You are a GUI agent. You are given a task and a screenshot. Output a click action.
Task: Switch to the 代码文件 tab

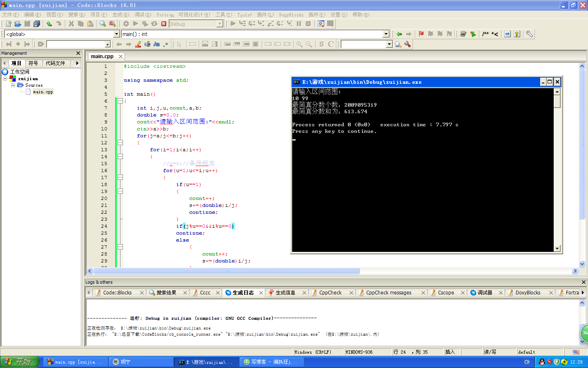(x=56, y=63)
